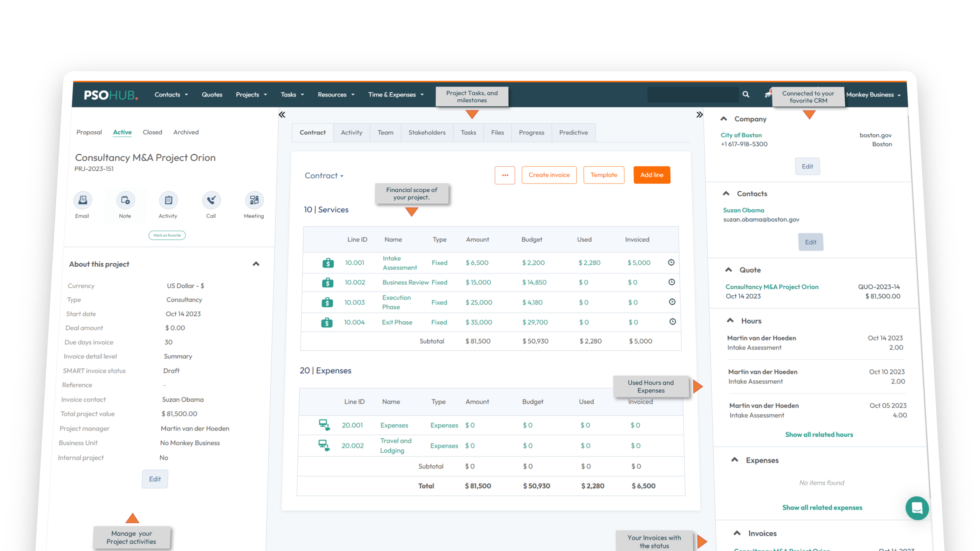Image resolution: width=980 pixels, height=551 pixels.
Task: Click the 'Show all related hours' link
Action: (819, 435)
